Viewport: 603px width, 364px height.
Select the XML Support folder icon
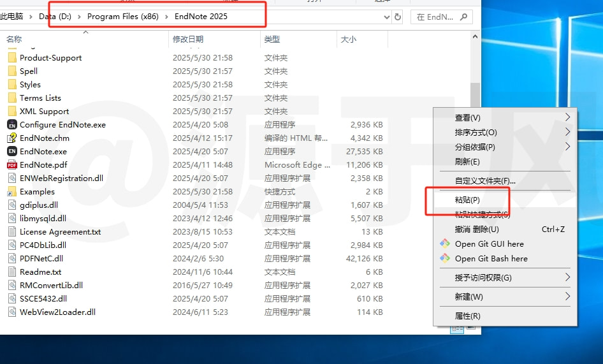tap(12, 111)
